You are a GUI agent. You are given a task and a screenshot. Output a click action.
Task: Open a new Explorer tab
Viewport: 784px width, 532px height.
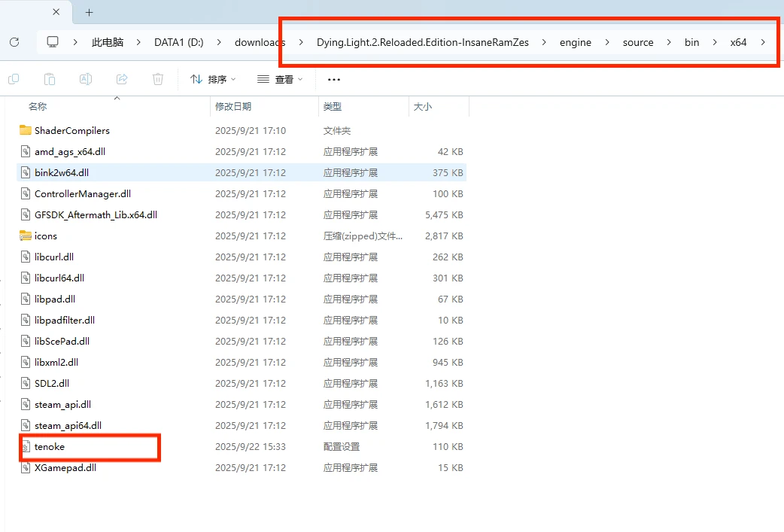pyautogui.click(x=89, y=13)
